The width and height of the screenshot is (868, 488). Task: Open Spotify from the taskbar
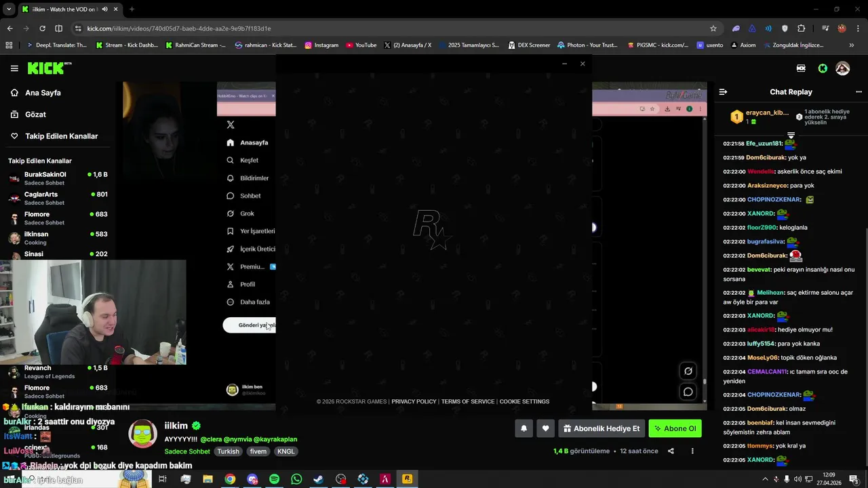(x=274, y=479)
